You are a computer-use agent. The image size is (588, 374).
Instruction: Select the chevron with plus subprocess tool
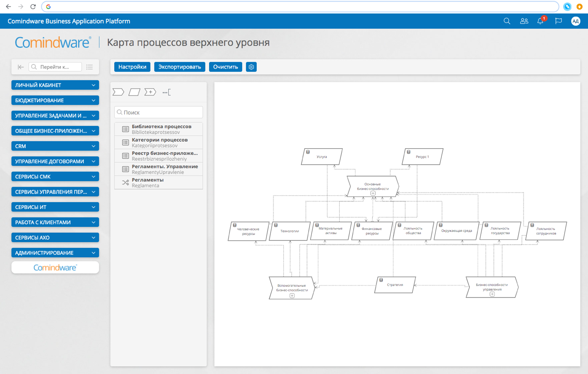pos(150,92)
